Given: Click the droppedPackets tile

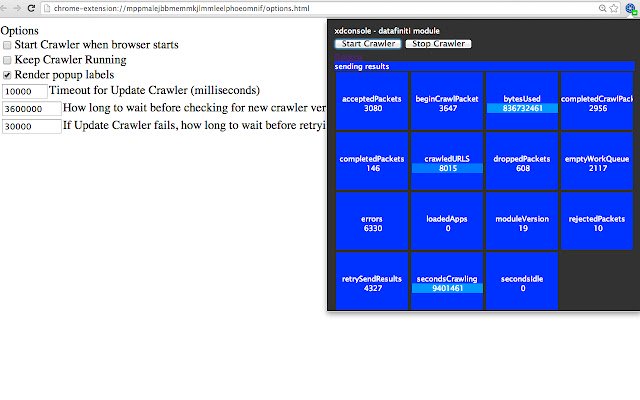Looking at the screenshot, I should (522, 161).
